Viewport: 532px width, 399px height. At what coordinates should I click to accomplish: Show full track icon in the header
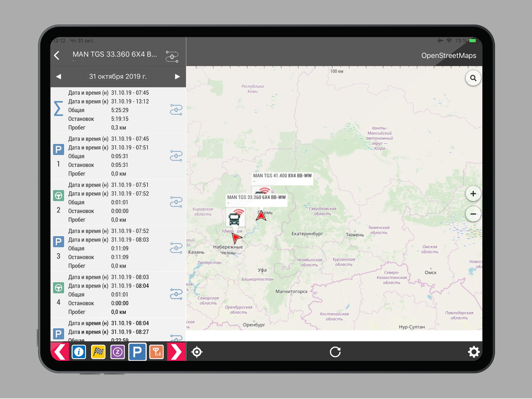[172, 56]
